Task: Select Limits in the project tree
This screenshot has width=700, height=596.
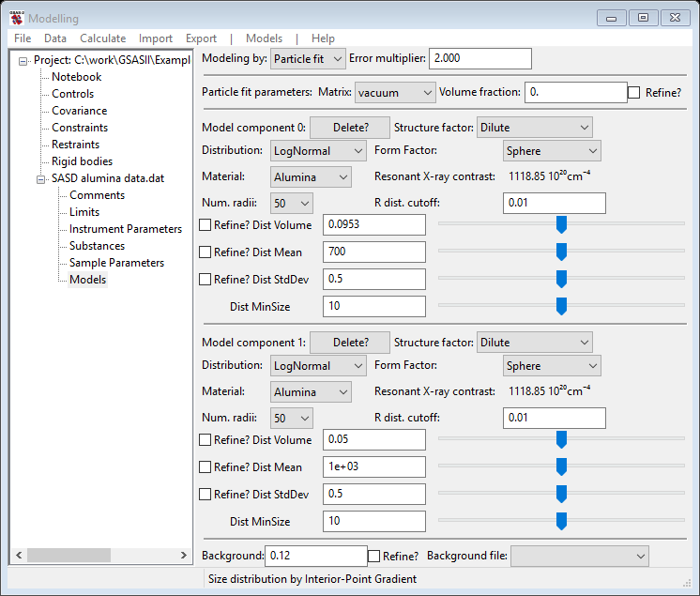Action: click(84, 212)
